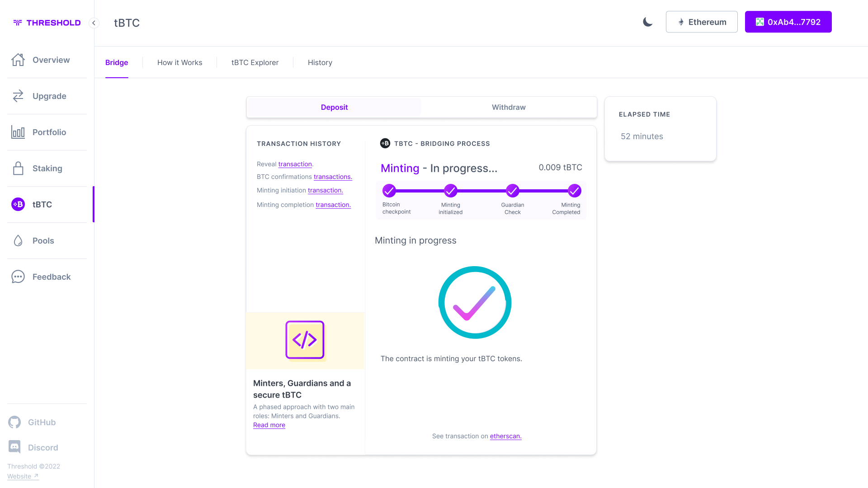The height and width of the screenshot is (488, 868).
Task: Click the Overview home icon
Action: click(x=18, y=60)
